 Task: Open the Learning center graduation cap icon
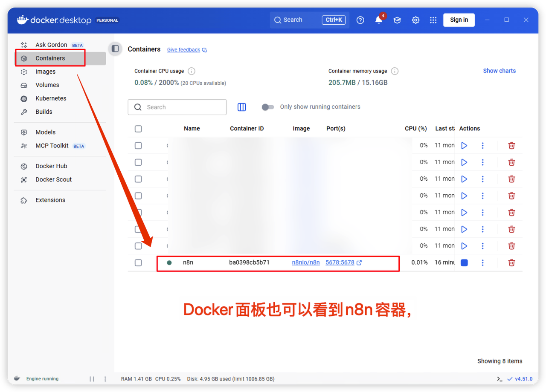pyautogui.click(x=397, y=20)
